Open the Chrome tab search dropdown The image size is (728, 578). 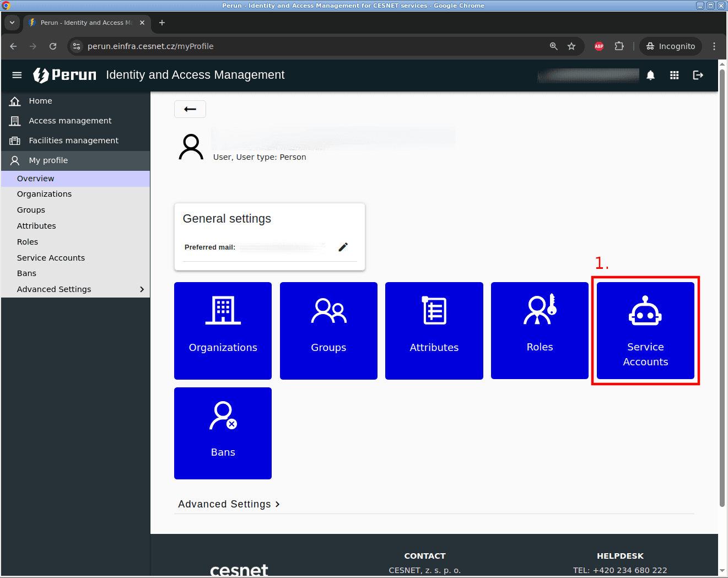tap(12, 23)
